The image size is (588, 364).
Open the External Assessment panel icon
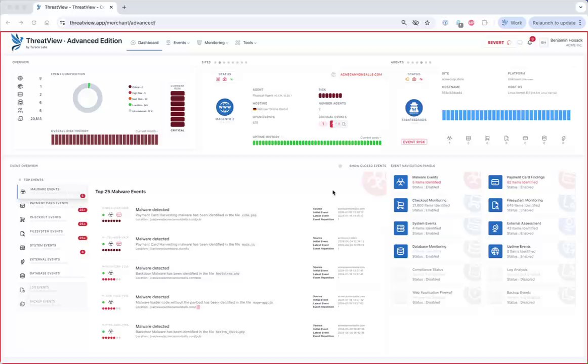495,228
